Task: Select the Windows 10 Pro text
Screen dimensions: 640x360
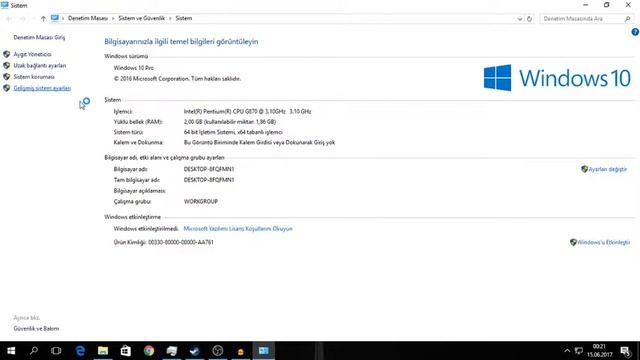Action: pos(133,68)
